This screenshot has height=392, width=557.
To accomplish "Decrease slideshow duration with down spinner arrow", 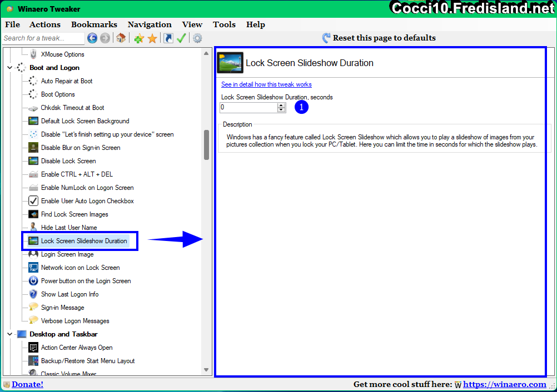I will 281,109.
